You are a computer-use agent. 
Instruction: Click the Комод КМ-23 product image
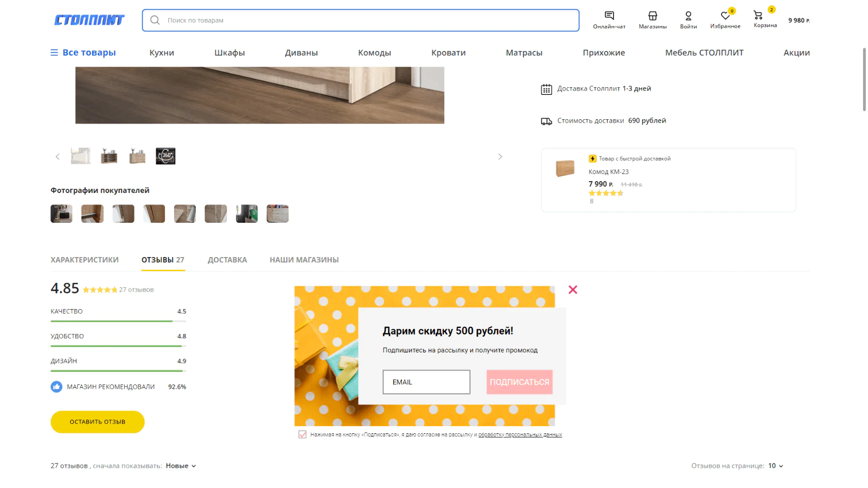565,168
